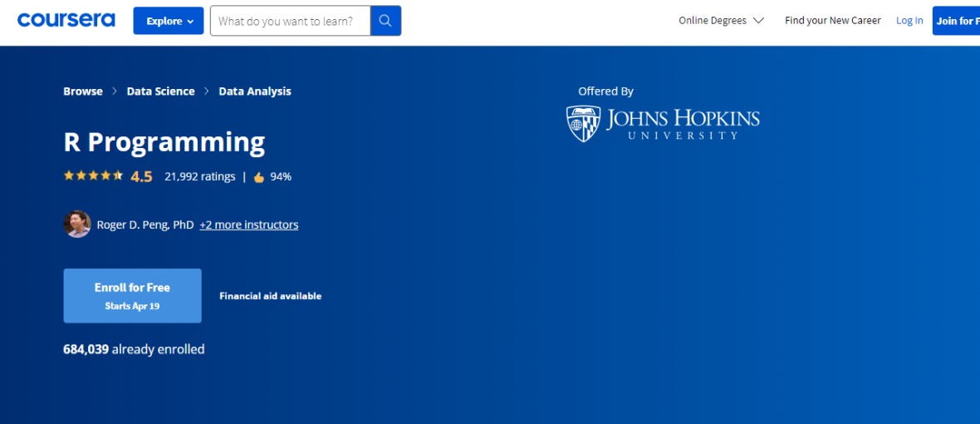980x424 pixels.
Task: Click the Log In link
Action: coord(909,21)
